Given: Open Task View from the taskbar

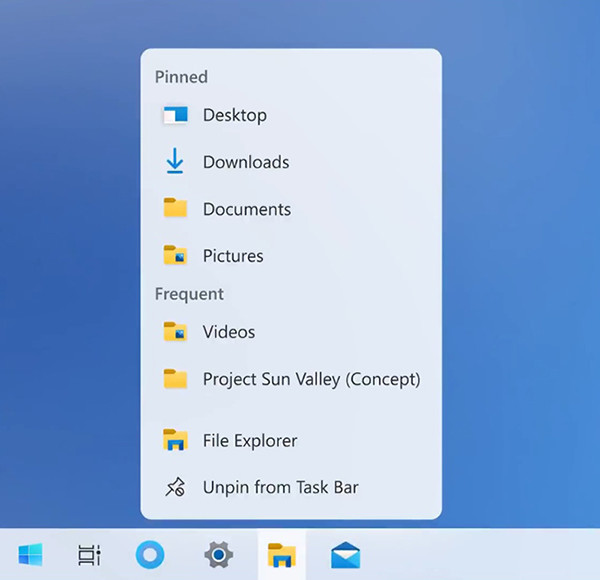Looking at the screenshot, I should click(89, 554).
